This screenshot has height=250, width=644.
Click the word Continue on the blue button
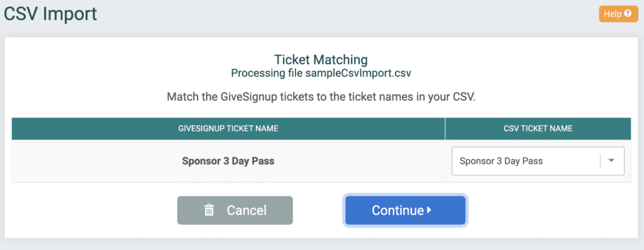point(397,210)
